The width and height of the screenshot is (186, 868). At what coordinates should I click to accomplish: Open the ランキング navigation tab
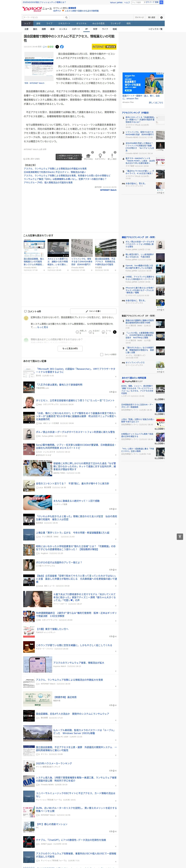coord(115,24)
